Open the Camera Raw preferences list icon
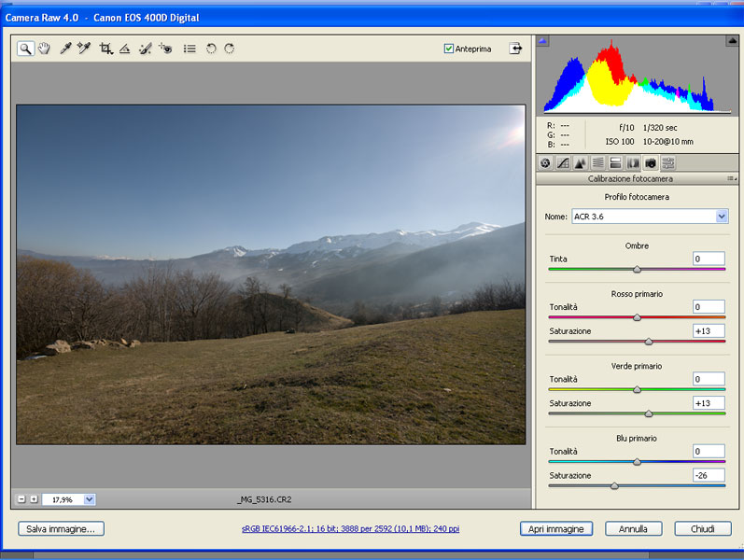The image size is (744, 560). 190,49
